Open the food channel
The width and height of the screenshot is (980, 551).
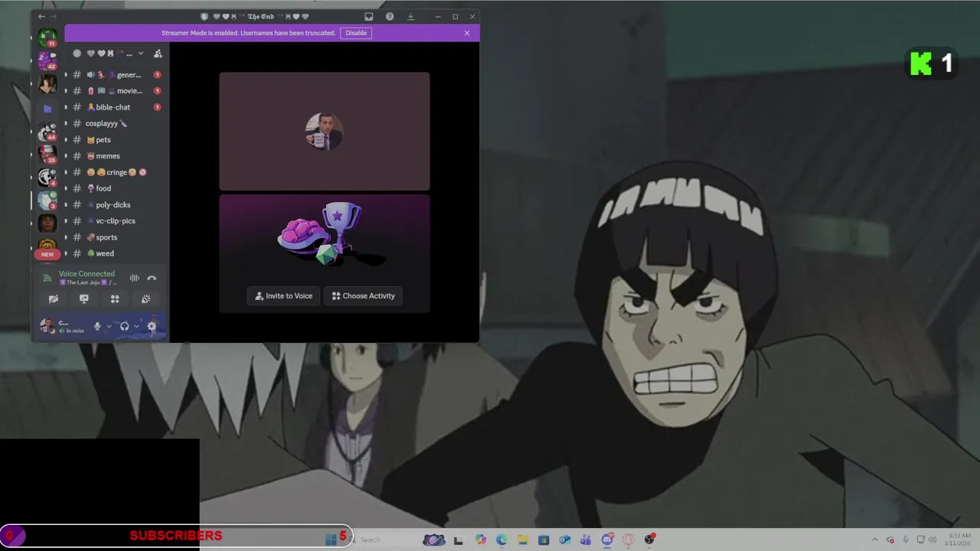coord(113,188)
